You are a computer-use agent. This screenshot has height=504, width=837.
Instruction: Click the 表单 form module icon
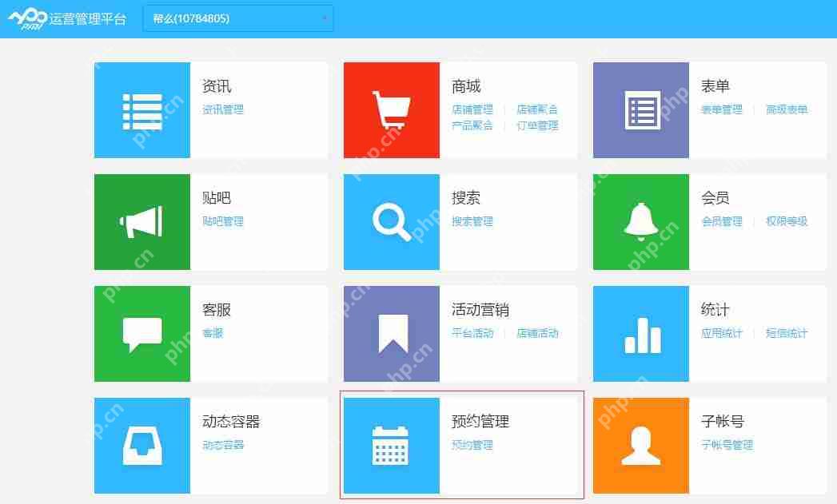(x=640, y=109)
